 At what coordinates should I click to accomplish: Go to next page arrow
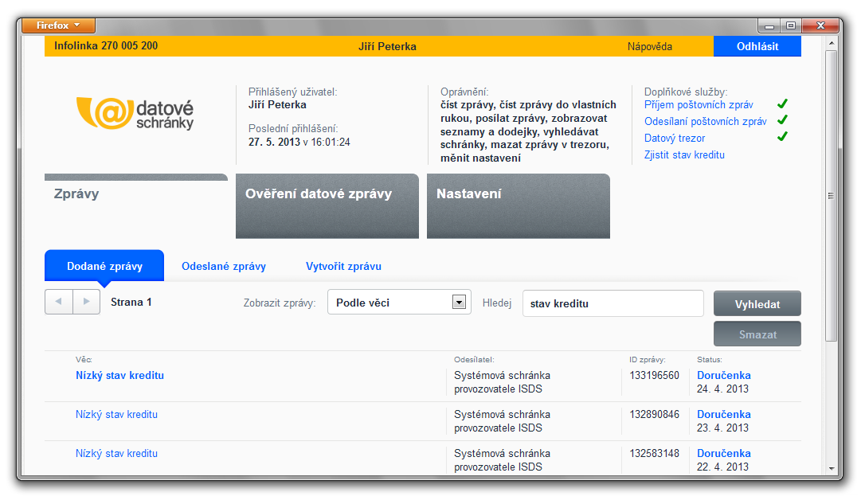pos(86,303)
